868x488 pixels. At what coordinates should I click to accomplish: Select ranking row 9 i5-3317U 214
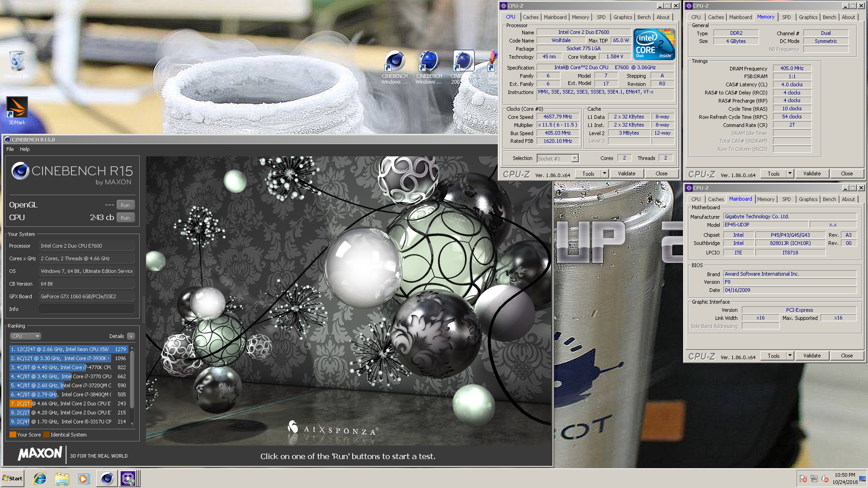click(x=69, y=422)
